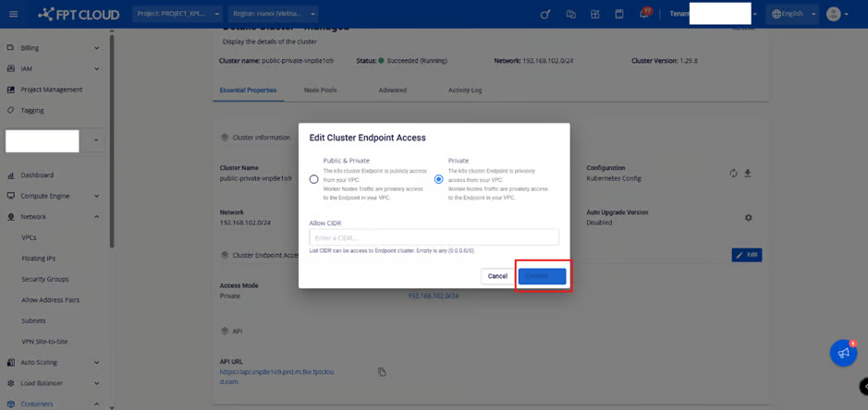
Task: Switch to the Node Pools tab
Action: [x=320, y=90]
